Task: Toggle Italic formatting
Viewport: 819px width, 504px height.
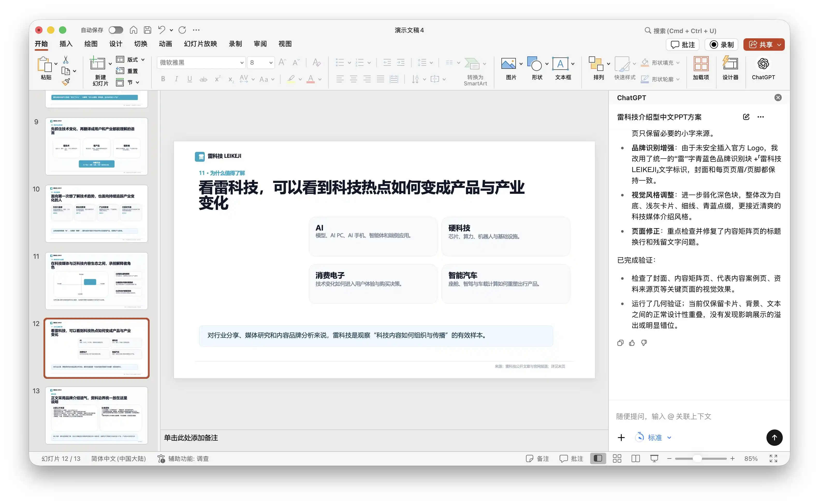Action: 176,79
